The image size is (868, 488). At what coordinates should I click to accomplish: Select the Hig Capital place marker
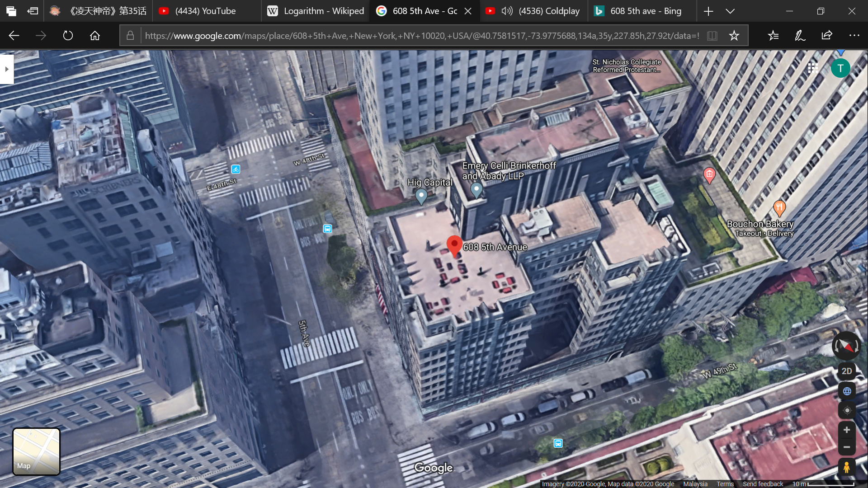click(421, 196)
